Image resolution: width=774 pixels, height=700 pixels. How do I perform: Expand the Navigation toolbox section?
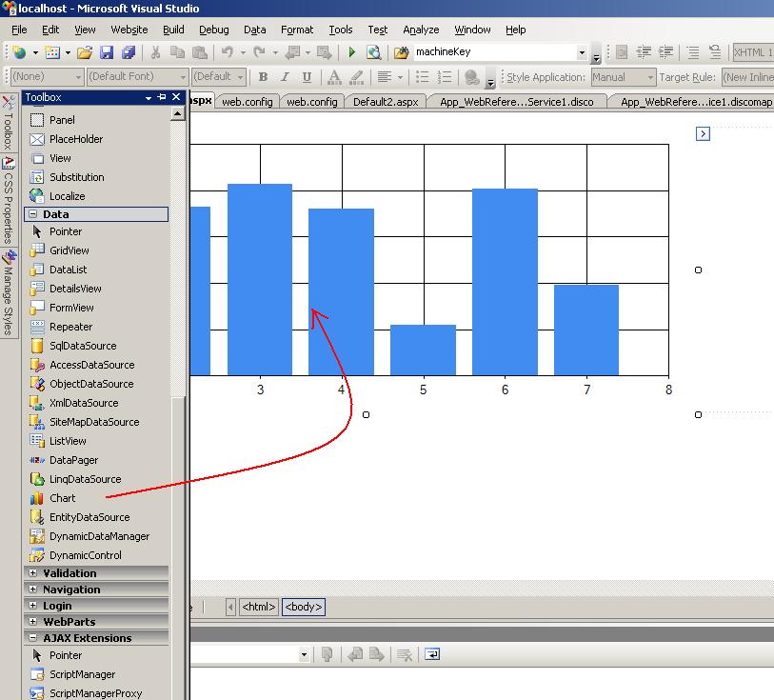tap(33, 590)
